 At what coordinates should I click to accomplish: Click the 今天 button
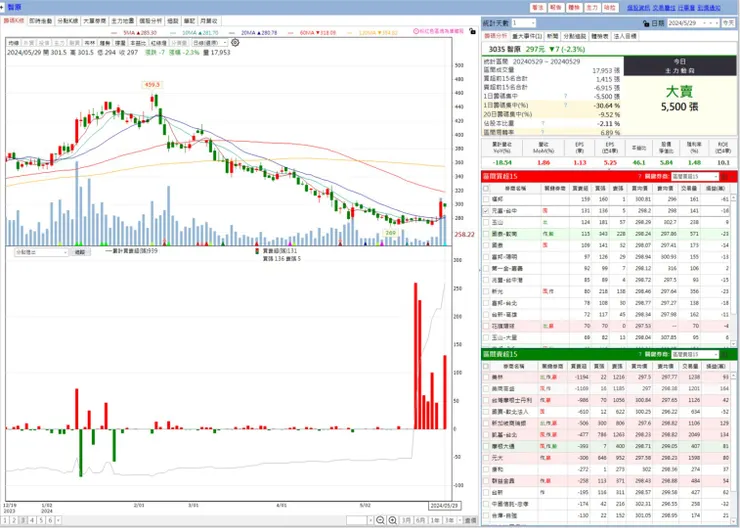727,23
